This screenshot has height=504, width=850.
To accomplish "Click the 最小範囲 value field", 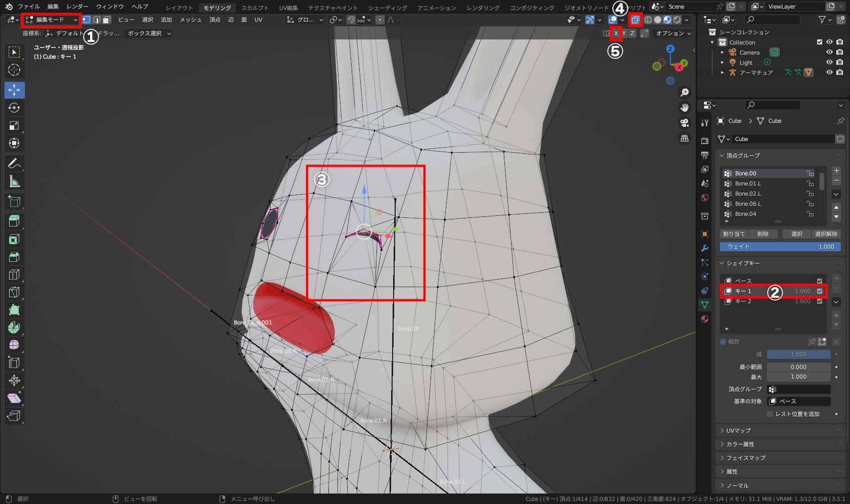I will click(x=799, y=367).
